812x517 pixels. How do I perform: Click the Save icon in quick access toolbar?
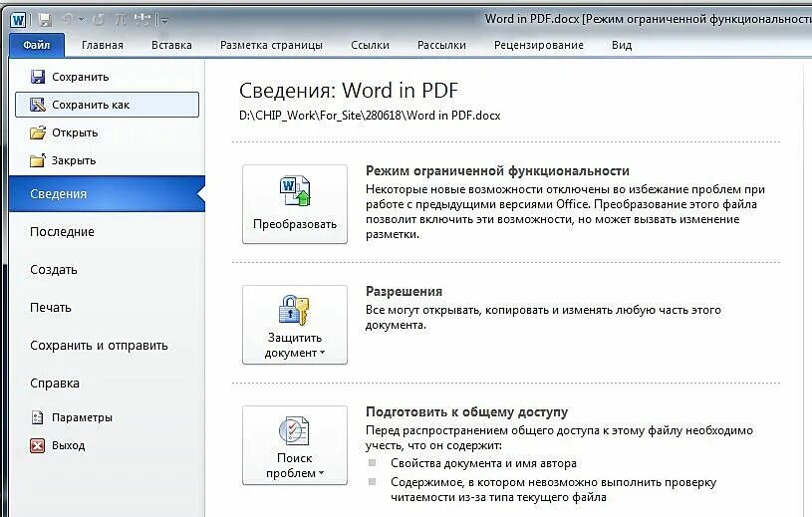point(46,20)
